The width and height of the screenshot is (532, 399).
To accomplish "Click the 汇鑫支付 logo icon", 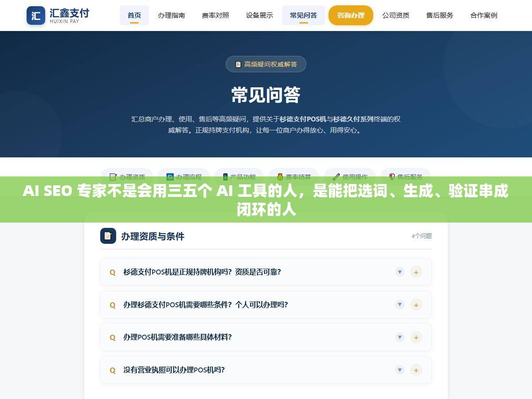I will pos(36,16).
